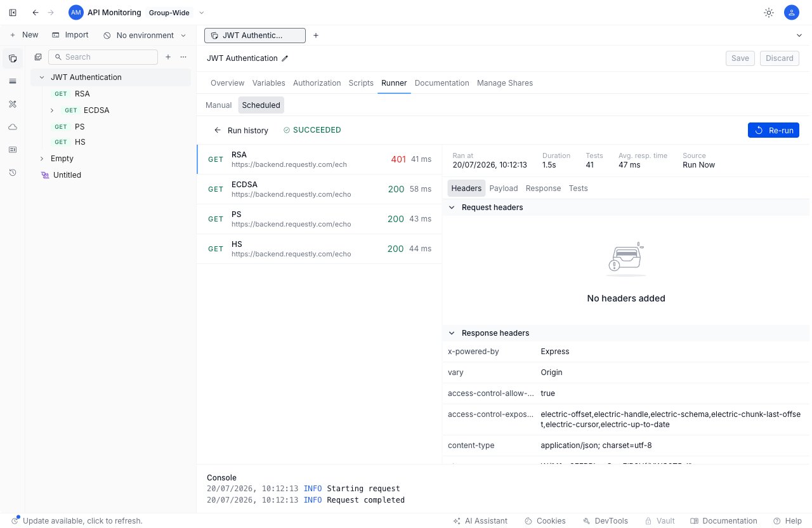The image size is (812, 528).
Task: Collapse the Response headers section
Action: [x=452, y=333]
